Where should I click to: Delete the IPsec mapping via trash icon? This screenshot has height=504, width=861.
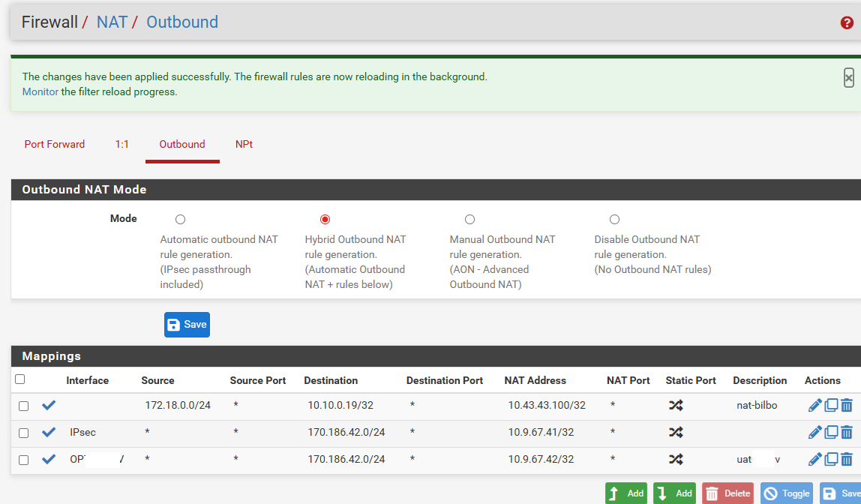pyautogui.click(x=847, y=433)
